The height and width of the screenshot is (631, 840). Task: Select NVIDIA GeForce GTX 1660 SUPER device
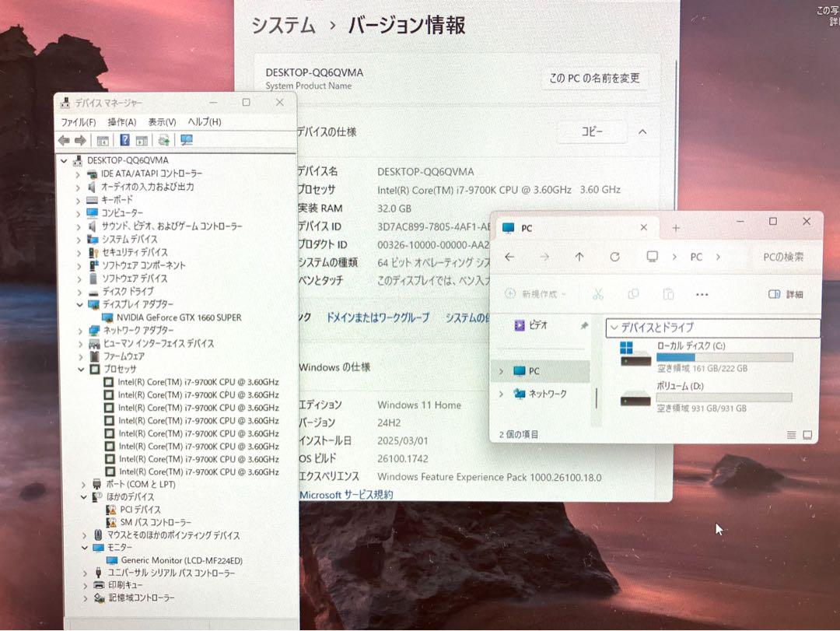pos(179,317)
